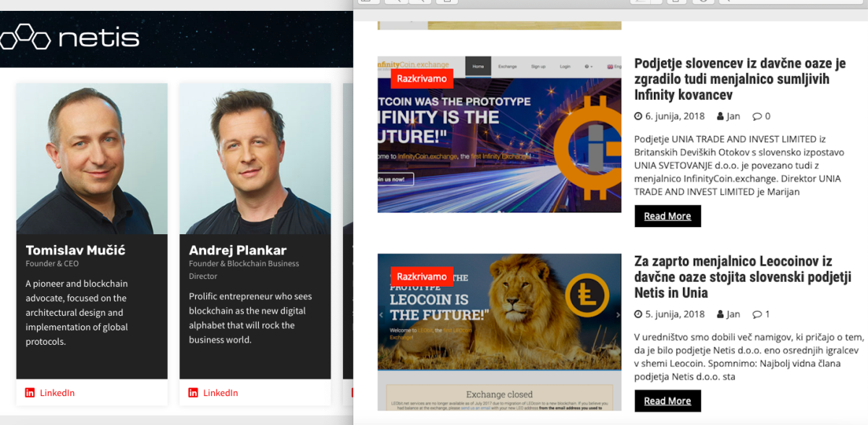
Task: Click the clock icon beside 6. junija, 2018
Action: 638,116
